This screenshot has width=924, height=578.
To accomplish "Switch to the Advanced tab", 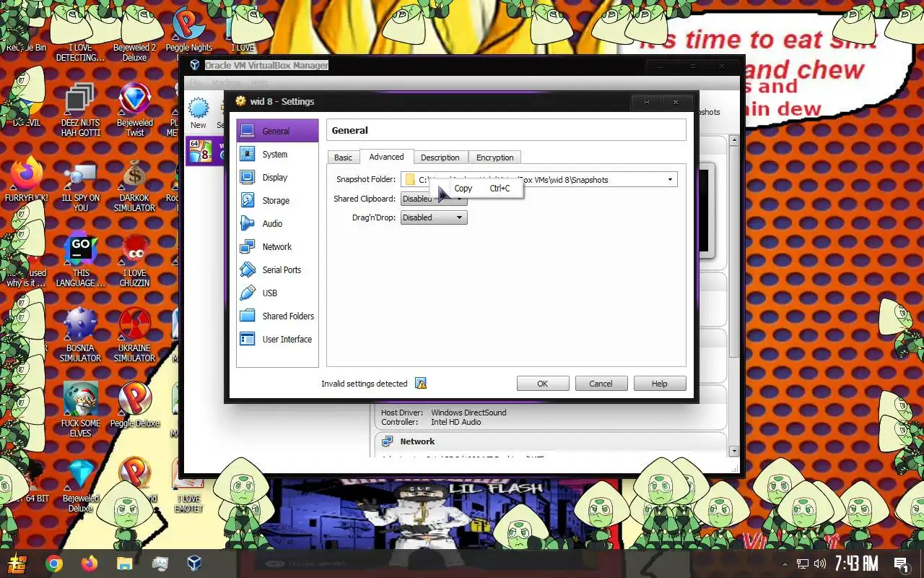I will coord(386,157).
